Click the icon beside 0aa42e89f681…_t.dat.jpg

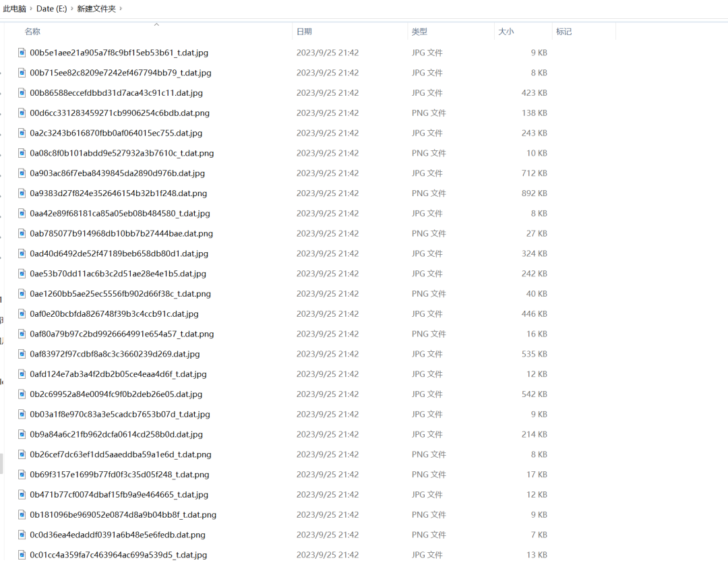pos(22,213)
